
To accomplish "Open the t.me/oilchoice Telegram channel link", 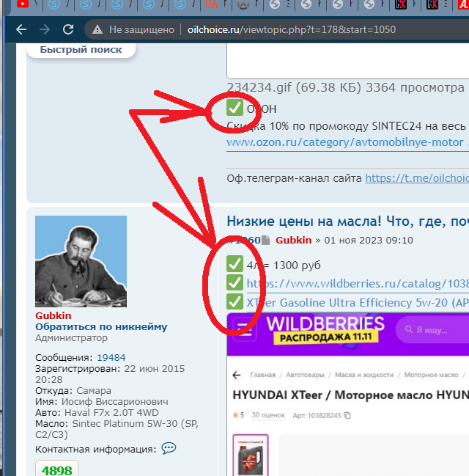I will [x=417, y=178].
